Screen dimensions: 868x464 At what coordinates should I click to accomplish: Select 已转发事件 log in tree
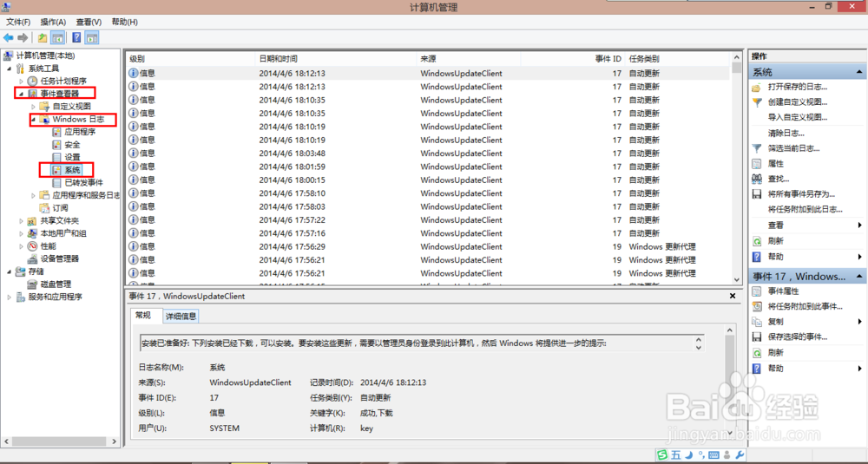click(83, 182)
